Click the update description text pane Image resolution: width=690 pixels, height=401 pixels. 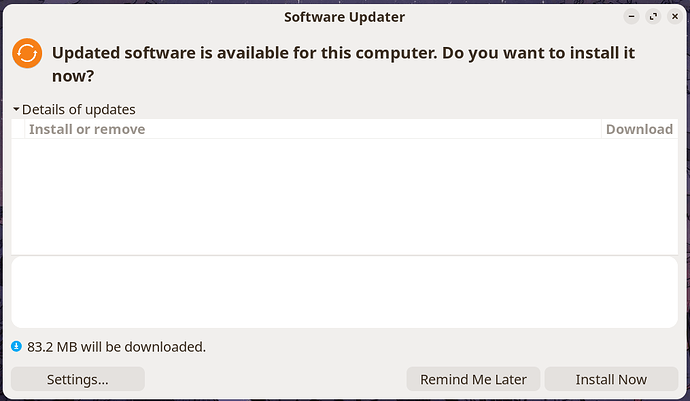[344, 291]
